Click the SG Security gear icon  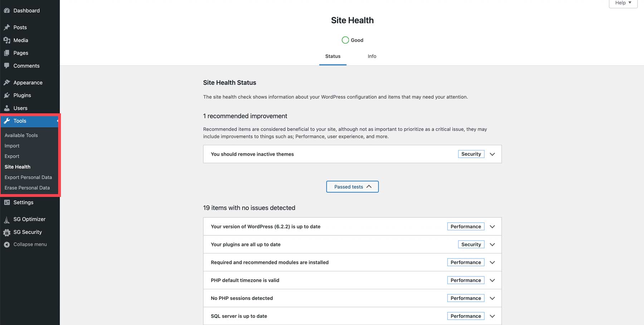tap(7, 232)
